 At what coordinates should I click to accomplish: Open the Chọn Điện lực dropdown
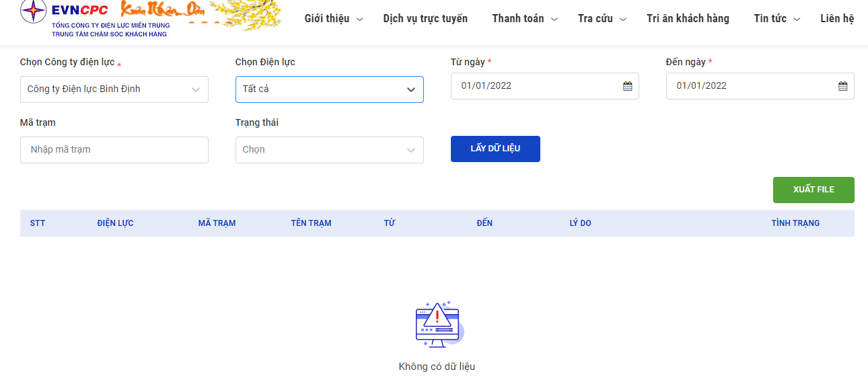pyautogui.click(x=330, y=89)
